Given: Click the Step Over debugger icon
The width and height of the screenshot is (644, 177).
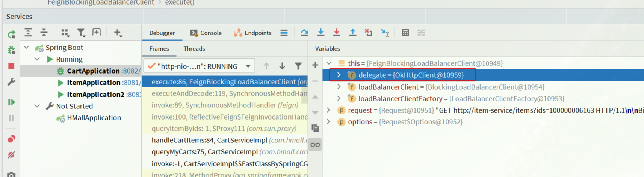Looking at the screenshot, I should click(x=304, y=33).
